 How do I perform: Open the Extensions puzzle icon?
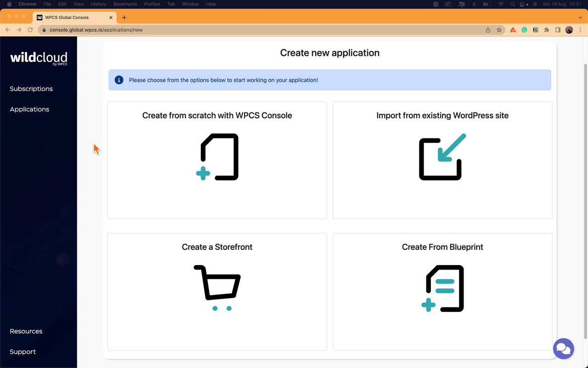[x=546, y=30]
